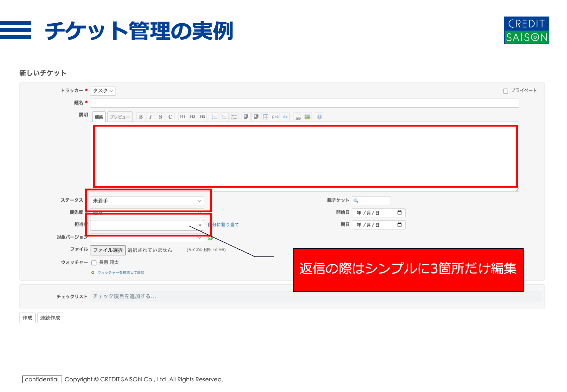Enable the プライベート checkbox
Viewport: 567px width, 392px height.
(x=505, y=91)
